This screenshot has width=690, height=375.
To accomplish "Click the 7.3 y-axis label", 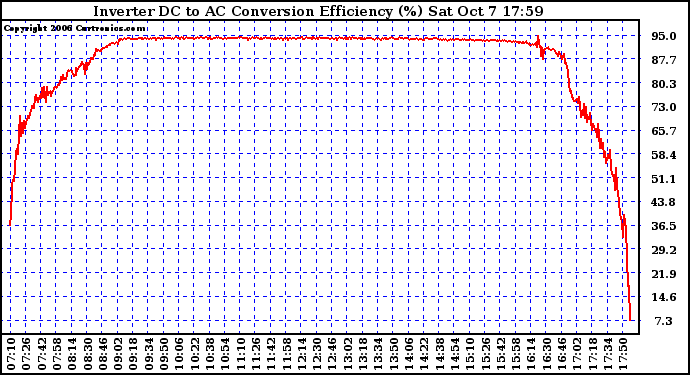I will 664,321.
